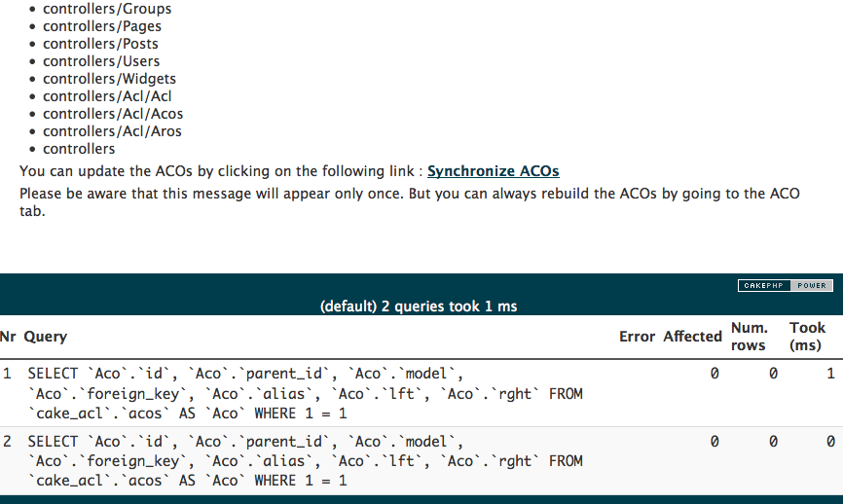Click the Affected column header
This screenshot has width=843, height=504.
click(x=692, y=337)
